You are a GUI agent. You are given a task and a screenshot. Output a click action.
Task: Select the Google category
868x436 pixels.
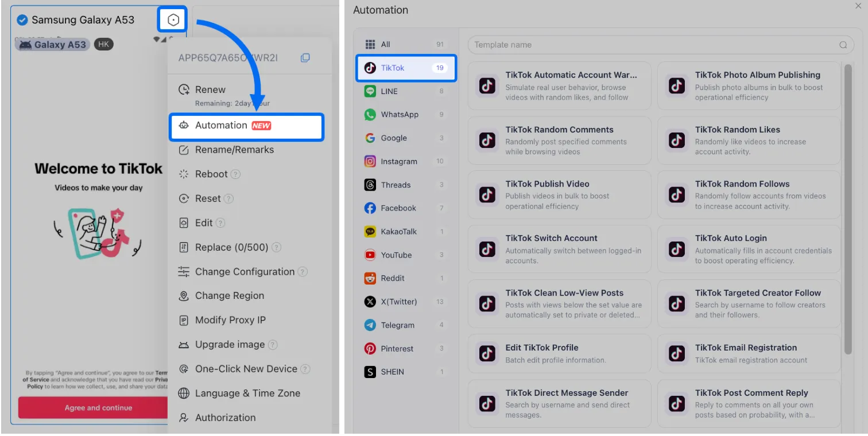click(405, 138)
